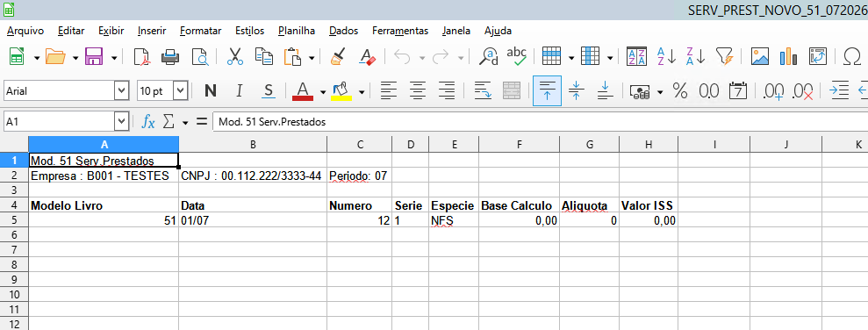Expand the 10 pt font size dropdown

click(x=181, y=90)
